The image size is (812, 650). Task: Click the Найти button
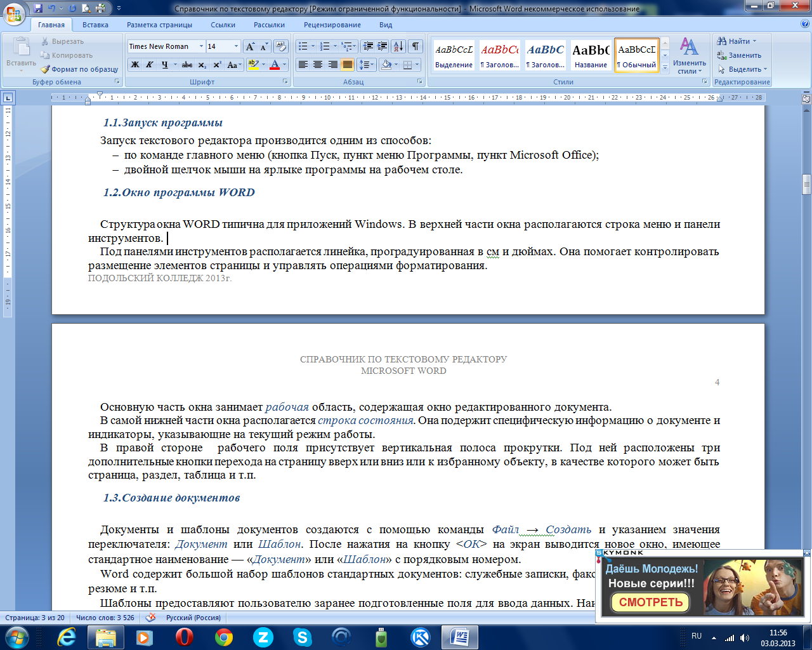[x=737, y=41]
